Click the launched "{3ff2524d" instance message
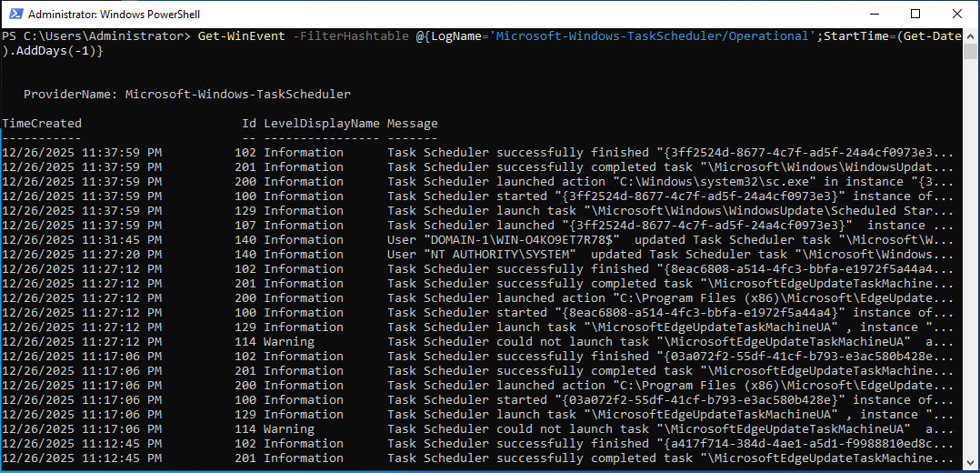980x473 pixels. (x=671, y=226)
